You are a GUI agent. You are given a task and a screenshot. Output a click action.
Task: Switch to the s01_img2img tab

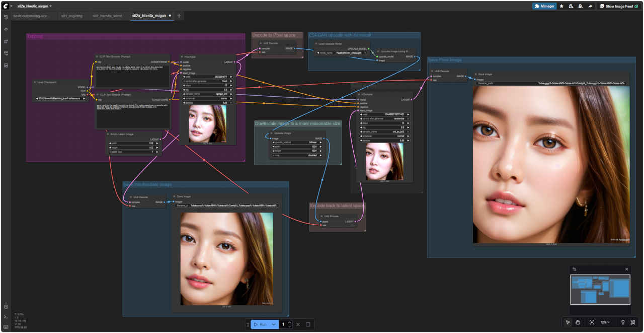pyautogui.click(x=71, y=16)
